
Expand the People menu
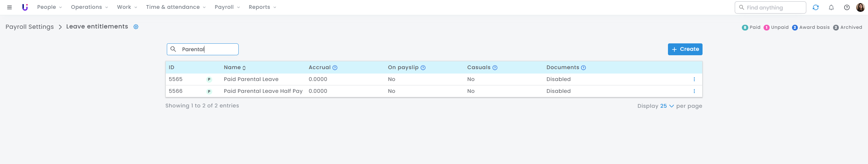50,7
